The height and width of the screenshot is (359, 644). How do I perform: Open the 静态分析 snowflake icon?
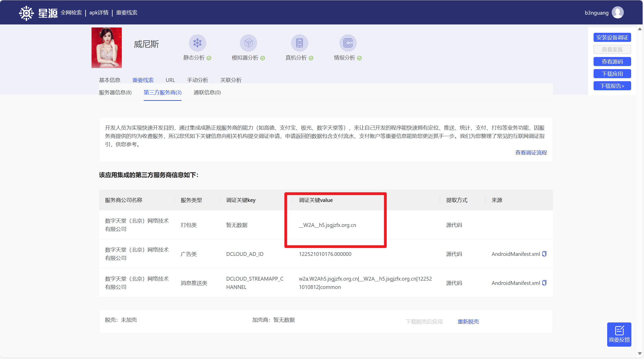point(197,43)
